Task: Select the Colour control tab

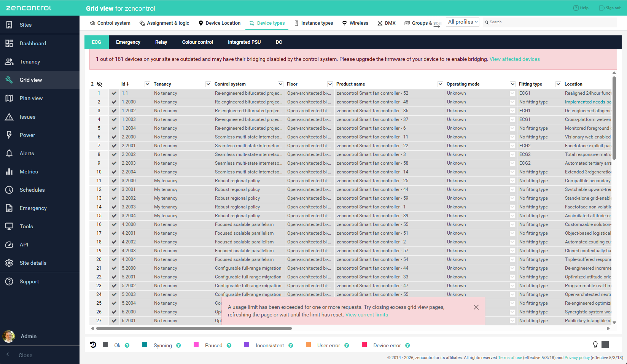Action: [x=197, y=42]
